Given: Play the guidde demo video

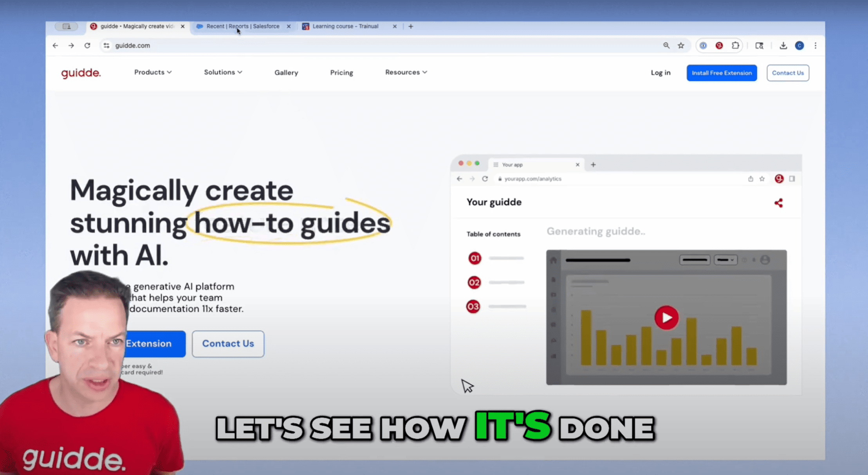Looking at the screenshot, I should tap(666, 317).
